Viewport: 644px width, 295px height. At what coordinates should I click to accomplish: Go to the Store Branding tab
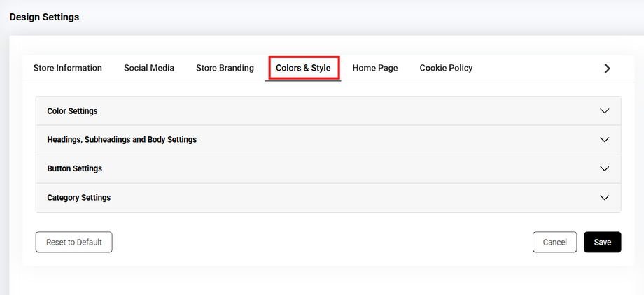[225, 68]
